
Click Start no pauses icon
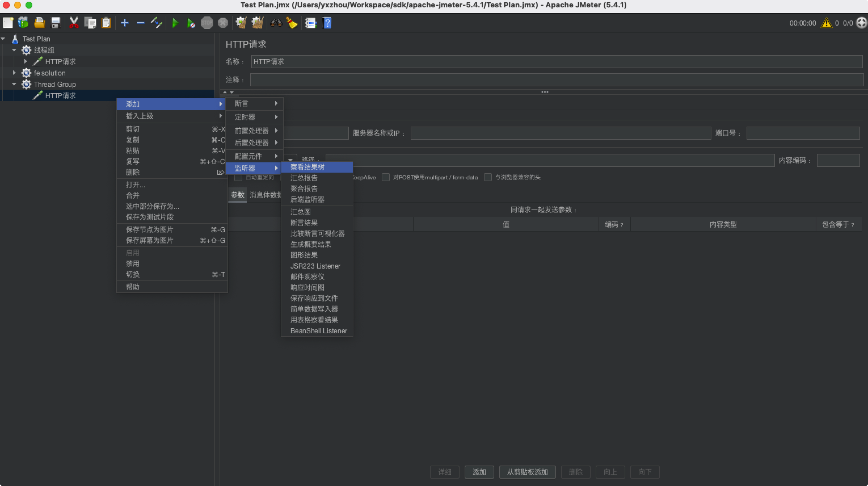pyautogui.click(x=191, y=23)
